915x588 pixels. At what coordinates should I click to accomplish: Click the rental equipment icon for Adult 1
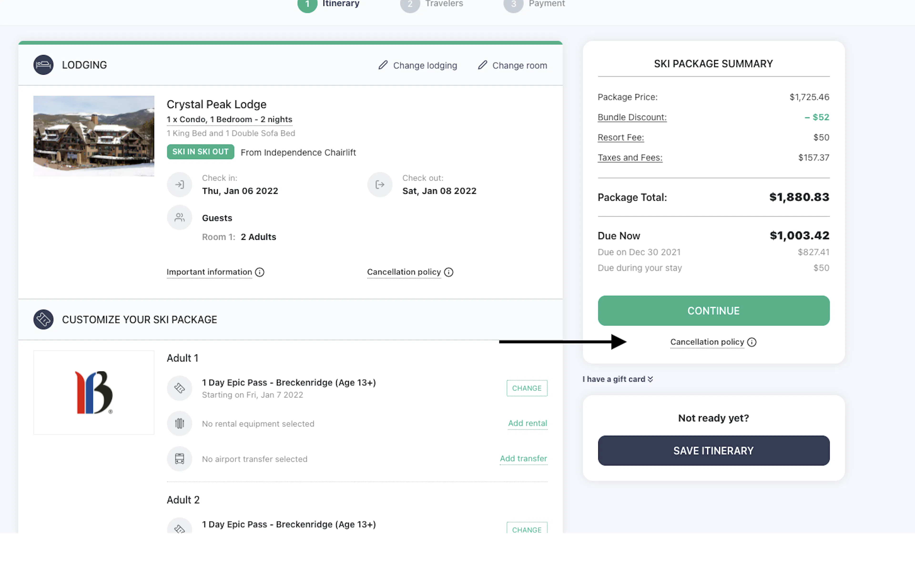[179, 424]
